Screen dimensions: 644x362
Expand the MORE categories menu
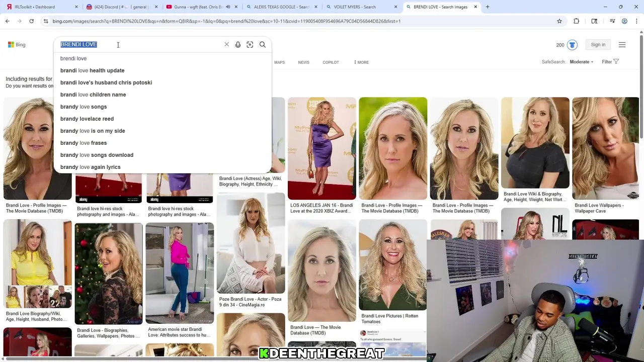tap(361, 62)
